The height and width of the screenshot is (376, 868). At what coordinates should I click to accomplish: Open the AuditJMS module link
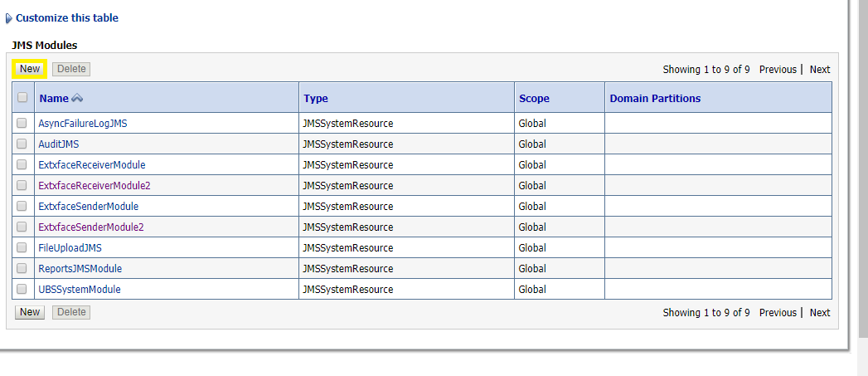(x=59, y=144)
